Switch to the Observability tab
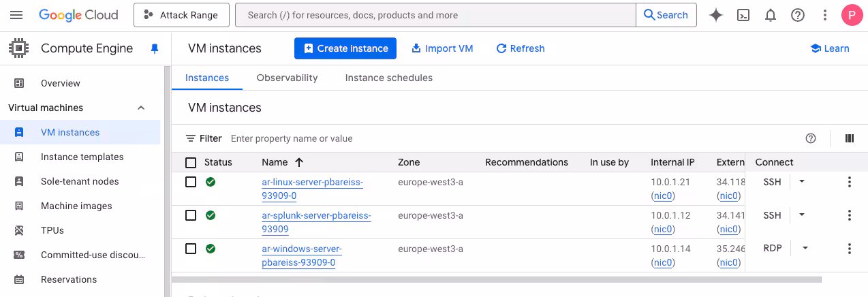Screen dimensions: 868x297 [x=287, y=78]
